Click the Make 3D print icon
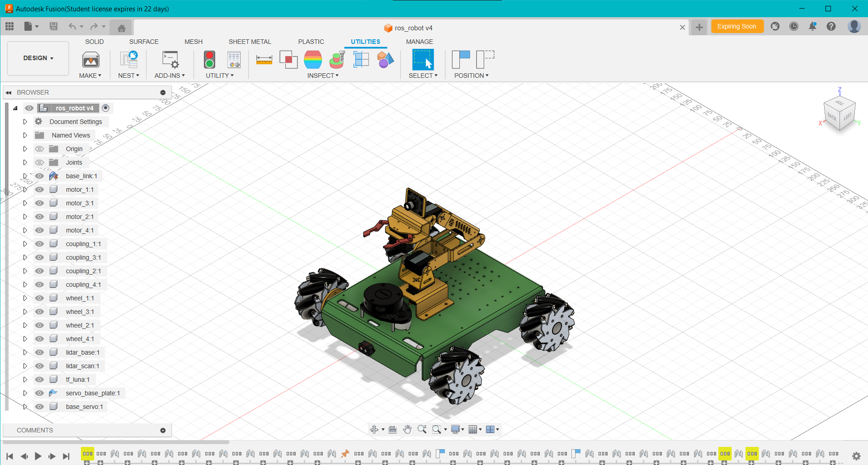Viewport: 868px width, 465px height. click(90, 60)
